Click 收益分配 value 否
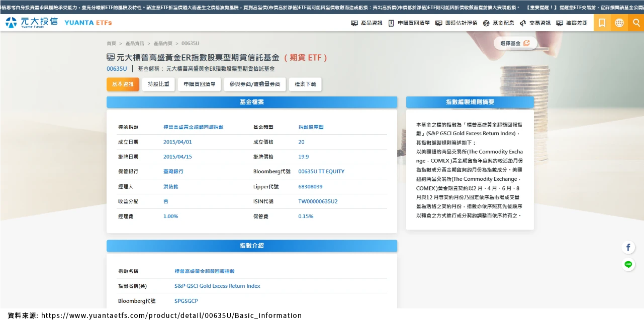Screen dimensions: 644x322 point(166,201)
